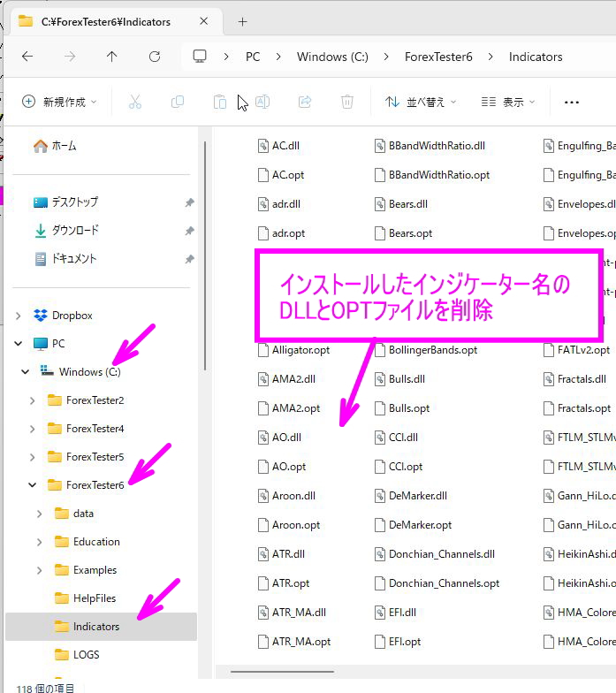
Task: Toggle pin next to ダウンロード
Action: 189,231
